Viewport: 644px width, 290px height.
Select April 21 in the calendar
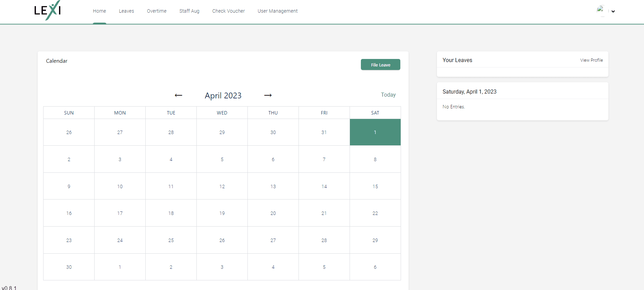point(324,213)
